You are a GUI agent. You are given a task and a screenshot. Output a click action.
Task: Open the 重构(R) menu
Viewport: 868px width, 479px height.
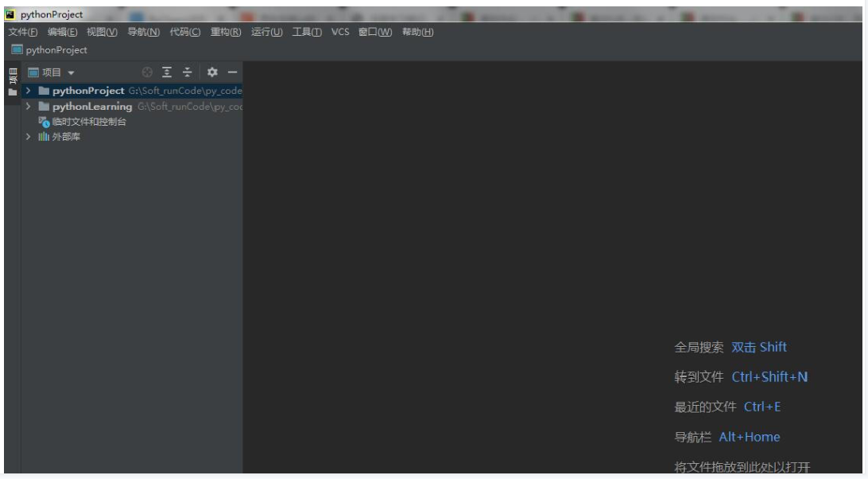[x=225, y=32]
